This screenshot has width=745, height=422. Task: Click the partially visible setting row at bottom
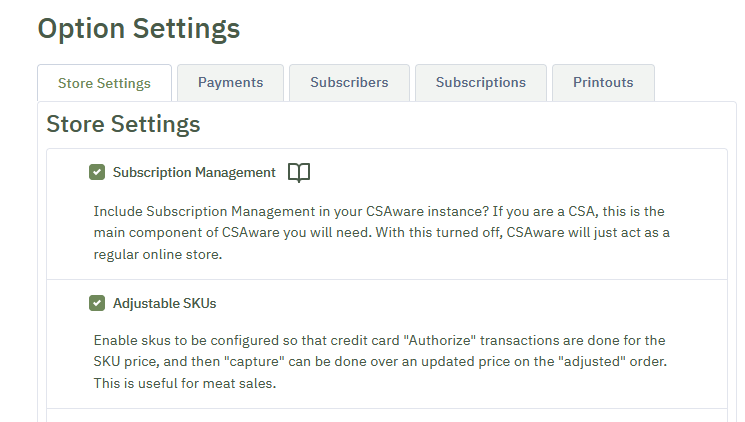coord(387,415)
